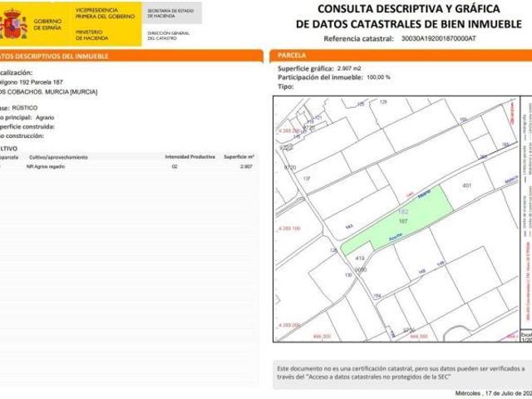Click the 'CONSULTA DESCRIPTIVA Y GRÁFICA' title
Viewport: 532px width, 399px height.
[408, 9]
